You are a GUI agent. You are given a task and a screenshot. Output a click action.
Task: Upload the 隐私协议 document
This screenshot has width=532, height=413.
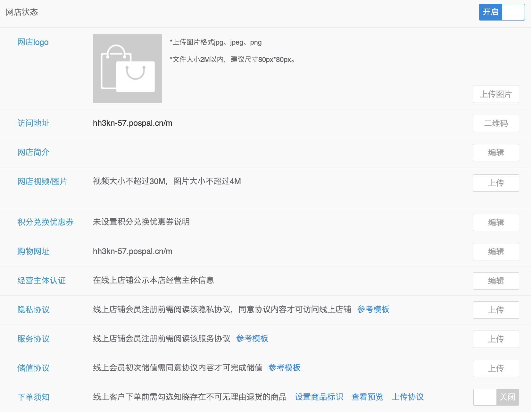pyautogui.click(x=496, y=310)
